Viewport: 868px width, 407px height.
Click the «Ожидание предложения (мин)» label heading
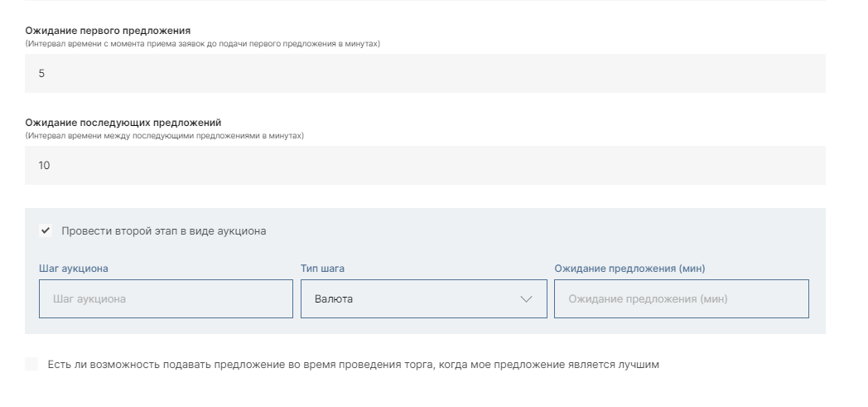coord(629,269)
